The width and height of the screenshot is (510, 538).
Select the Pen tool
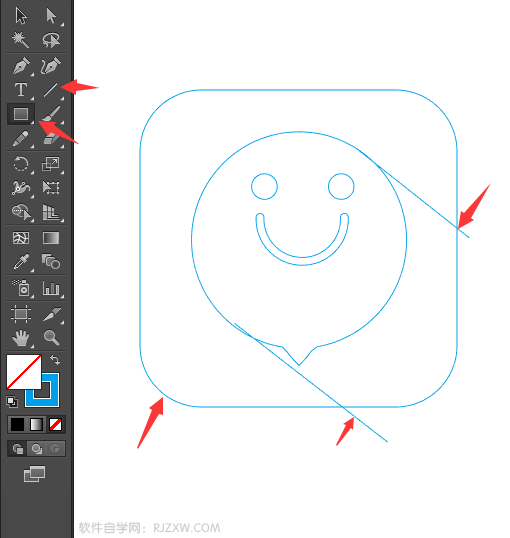(21, 66)
